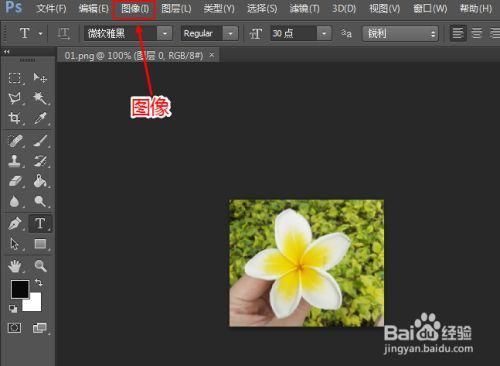Reset default foreground and background colors
This screenshot has height=366, width=500.
click(x=13, y=309)
